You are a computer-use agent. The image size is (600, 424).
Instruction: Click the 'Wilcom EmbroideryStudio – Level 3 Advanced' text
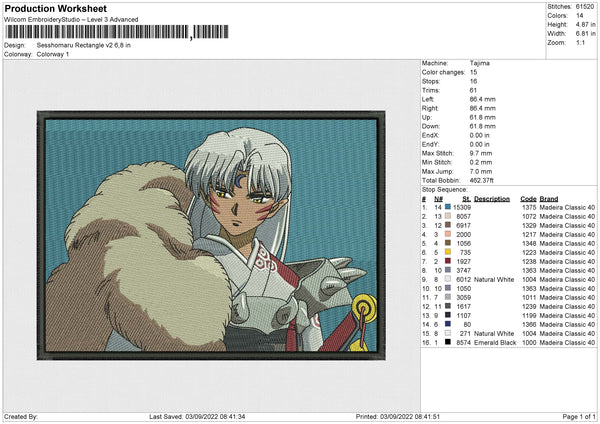(x=71, y=20)
